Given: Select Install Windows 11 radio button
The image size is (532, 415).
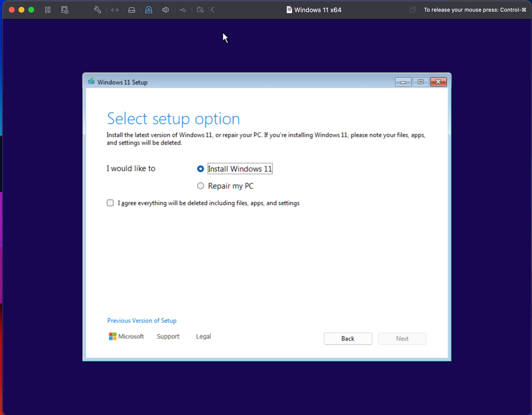Looking at the screenshot, I should tap(200, 169).
